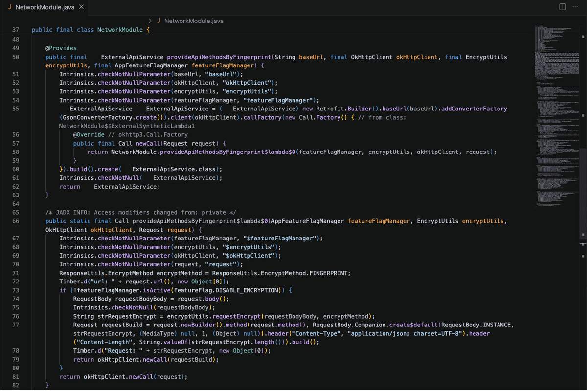Click the NetworkModule$$ExternalSyntheticLambda1 comment
Viewport: 588px width, 391px height.
pos(128,126)
